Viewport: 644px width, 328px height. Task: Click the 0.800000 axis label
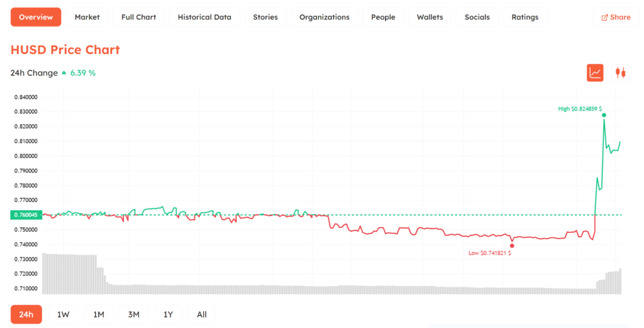26,156
